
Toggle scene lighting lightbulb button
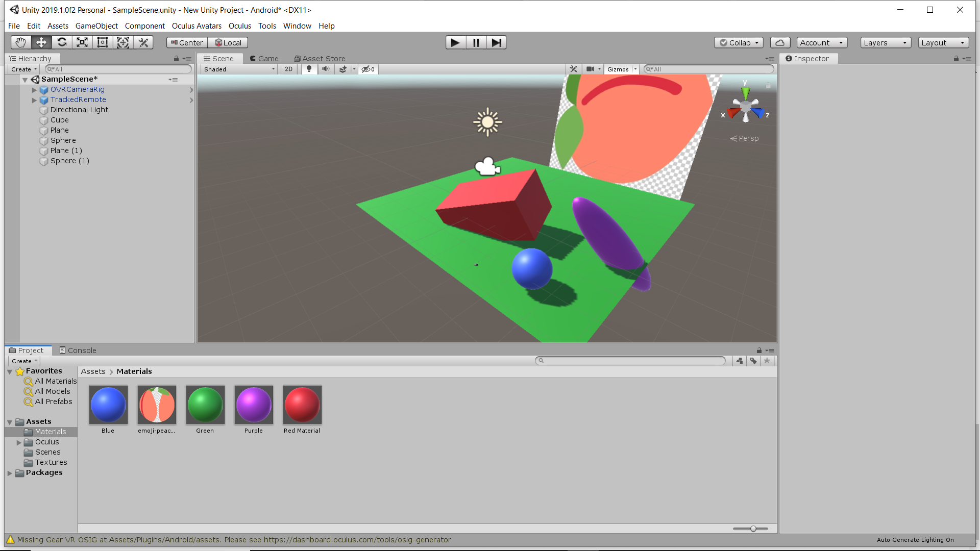309,69
